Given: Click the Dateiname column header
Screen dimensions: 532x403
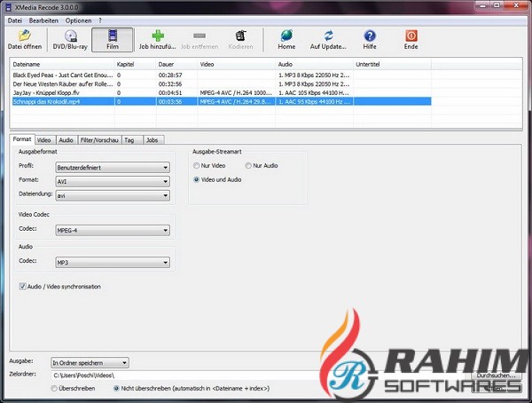Looking at the screenshot, I should click(63, 64).
